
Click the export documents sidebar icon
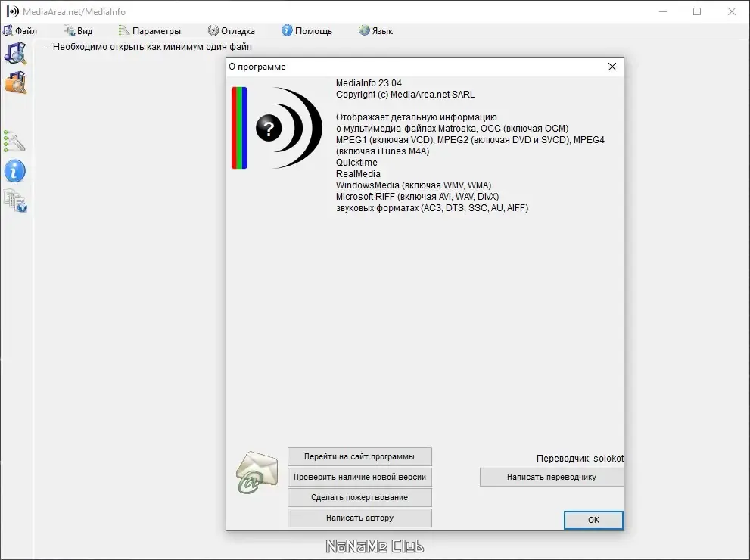click(15, 201)
